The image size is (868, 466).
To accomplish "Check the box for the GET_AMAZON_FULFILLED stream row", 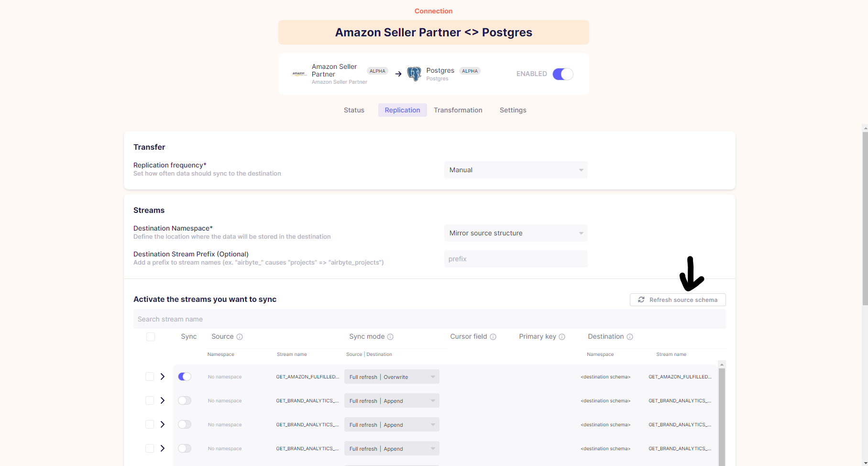I will tap(150, 377).
